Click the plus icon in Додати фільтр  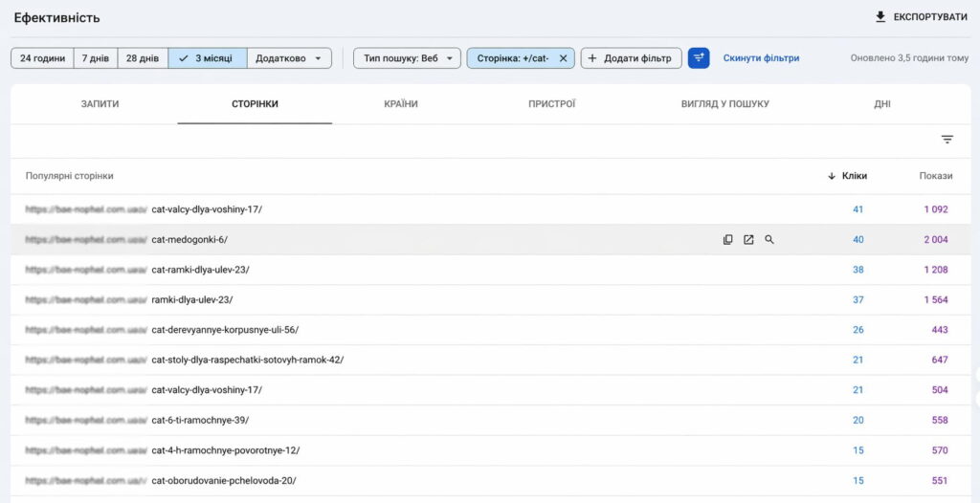(x=592, y=58)
